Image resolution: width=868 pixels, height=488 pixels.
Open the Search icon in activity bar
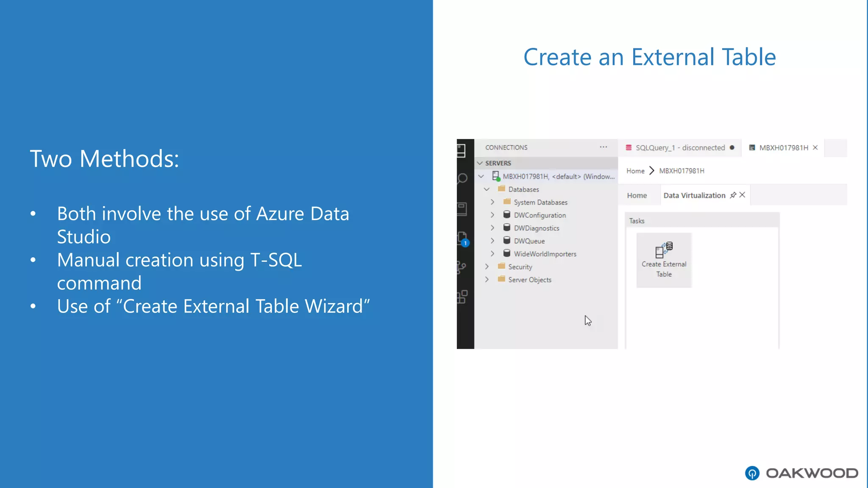click(x=462, y=178)
